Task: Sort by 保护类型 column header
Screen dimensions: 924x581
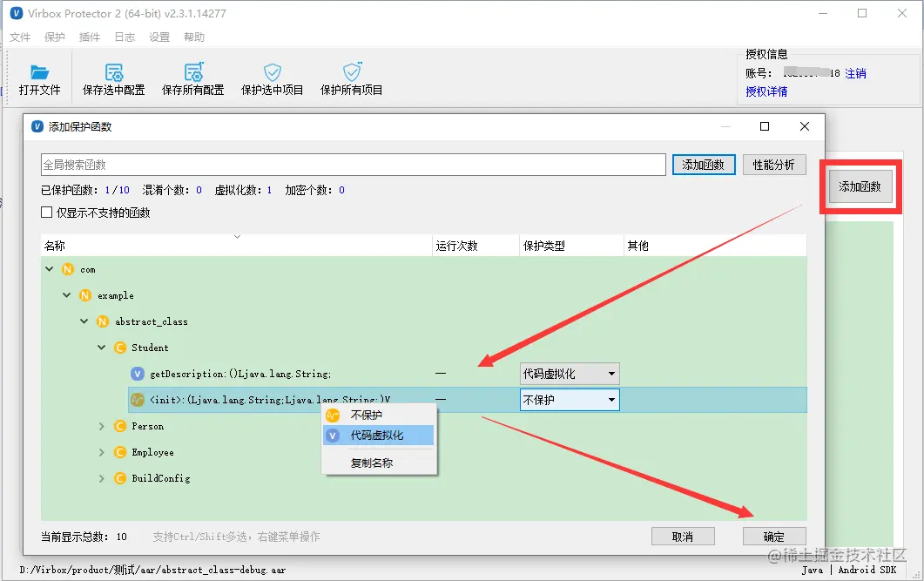Action: (571, 246)
